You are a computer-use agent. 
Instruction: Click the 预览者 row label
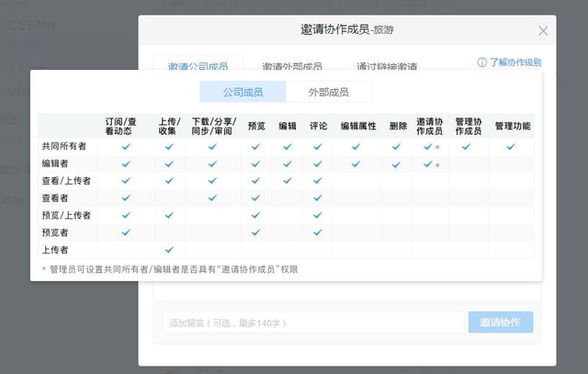55,232
